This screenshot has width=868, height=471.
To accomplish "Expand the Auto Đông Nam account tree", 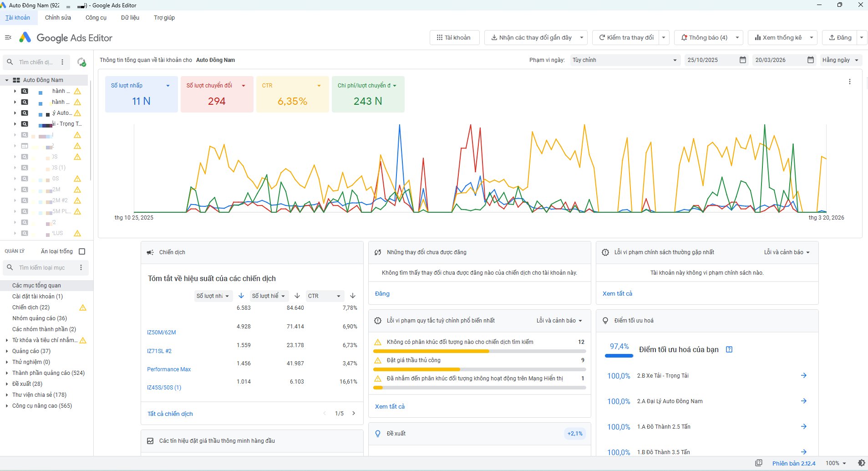I will pos(7,80).
